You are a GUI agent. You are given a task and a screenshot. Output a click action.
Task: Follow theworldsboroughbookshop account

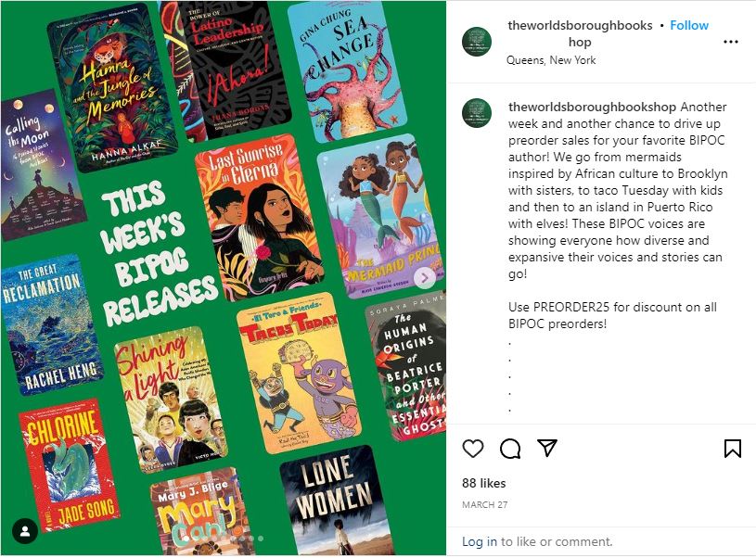pyautogui.click(x=689, y=25)
